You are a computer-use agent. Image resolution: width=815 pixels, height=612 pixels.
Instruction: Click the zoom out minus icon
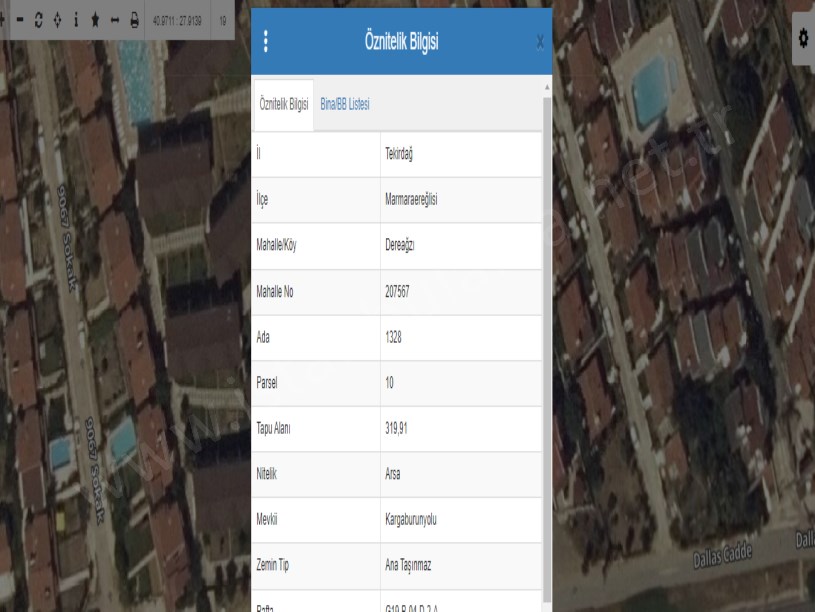click(x=19, y=20)
